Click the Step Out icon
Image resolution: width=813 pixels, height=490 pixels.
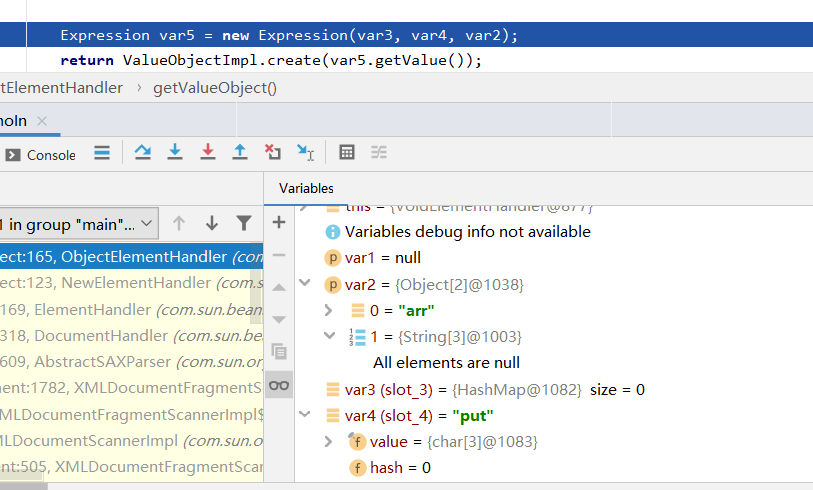click(240, 152)
